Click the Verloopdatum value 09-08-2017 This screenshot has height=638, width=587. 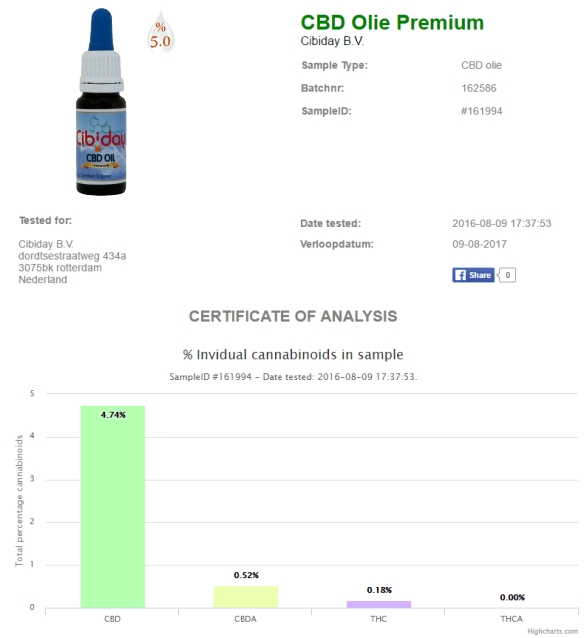click(479, 244)
